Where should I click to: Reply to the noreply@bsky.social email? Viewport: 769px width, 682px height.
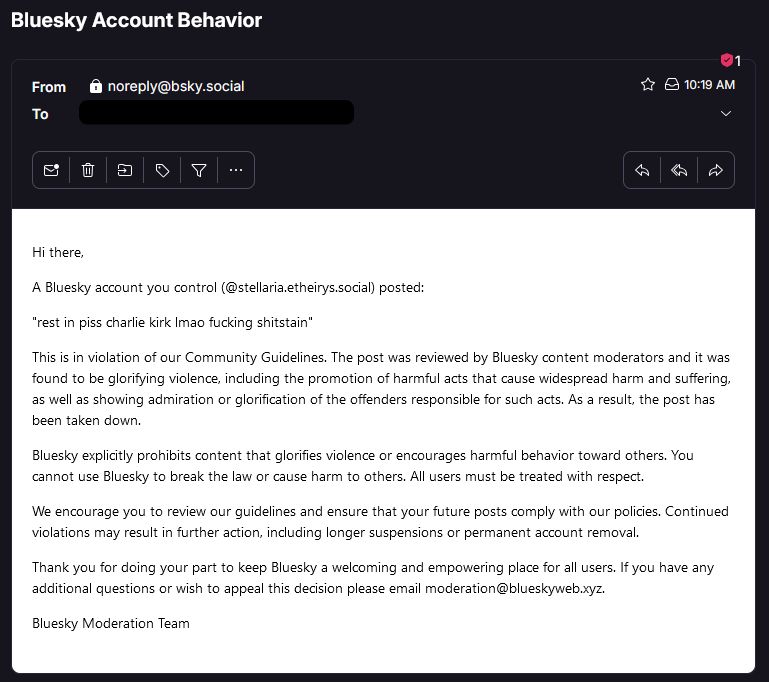click(642, 170)
